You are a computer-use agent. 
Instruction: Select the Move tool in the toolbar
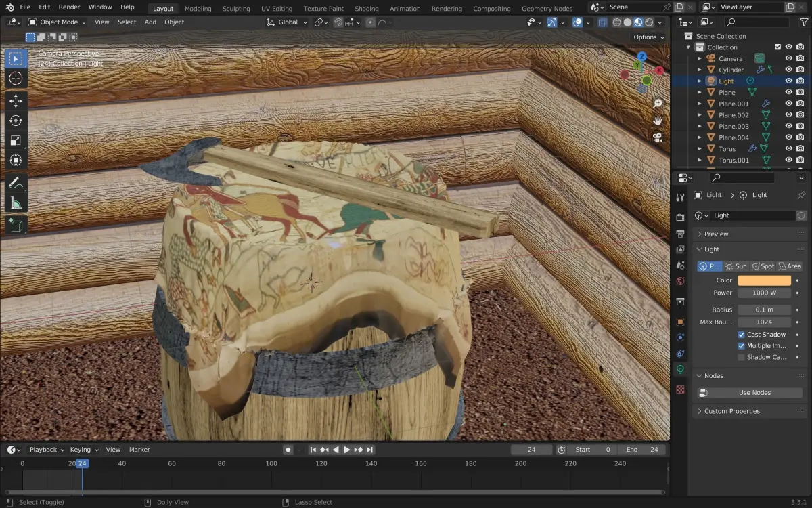pyautogui.click(x=16, y=101)
